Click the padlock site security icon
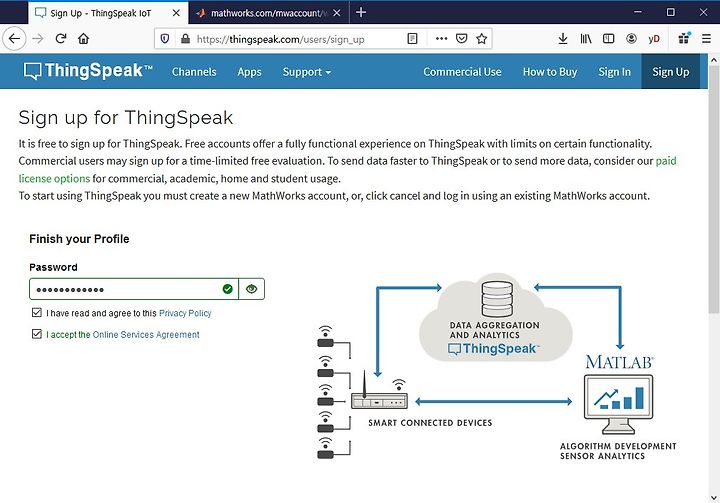Screen dimensions: 720x503 (x=185, y=39)
